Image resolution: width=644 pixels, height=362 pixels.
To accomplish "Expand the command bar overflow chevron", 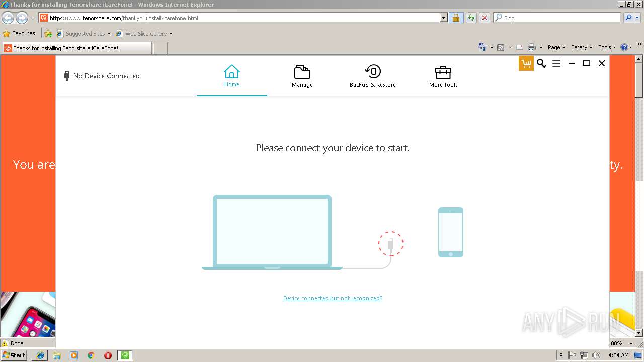I will (x=639, y=45).
